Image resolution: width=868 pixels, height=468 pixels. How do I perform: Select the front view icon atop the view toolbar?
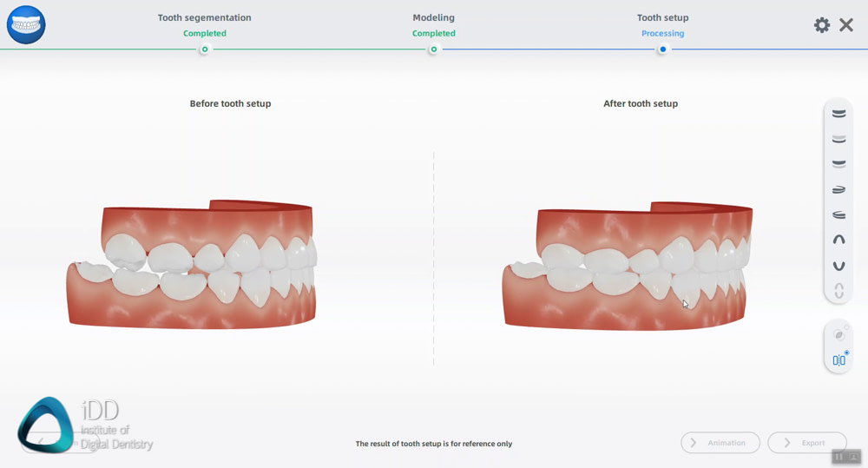click(838, 114)
